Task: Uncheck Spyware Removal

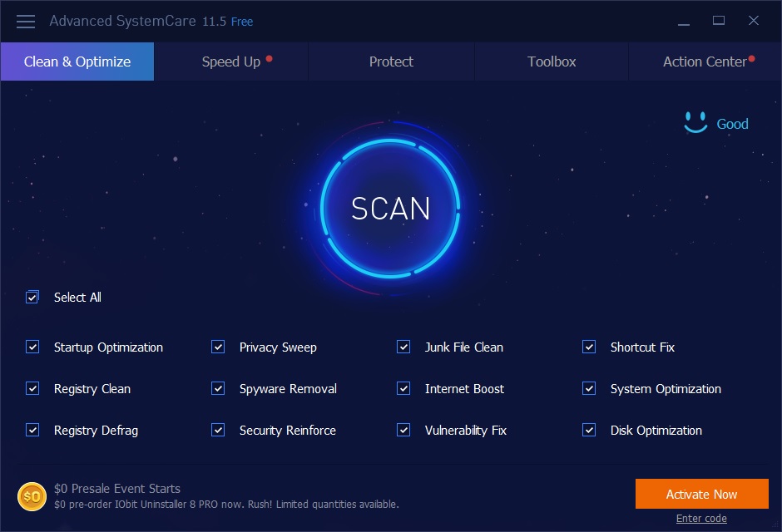Action: pos(218,388)
